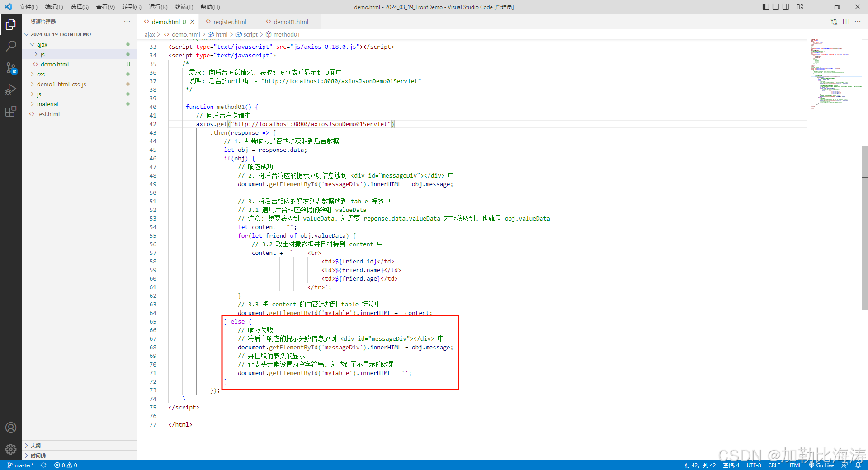Open Run and Debug view
Screen dimensions: 868x470
(x=11, y=89)
